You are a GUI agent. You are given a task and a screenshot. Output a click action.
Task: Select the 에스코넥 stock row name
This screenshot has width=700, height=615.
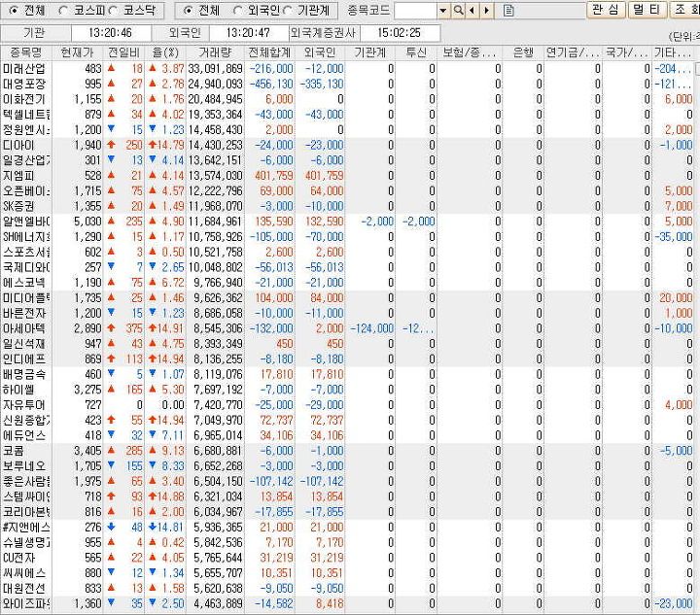24,283
